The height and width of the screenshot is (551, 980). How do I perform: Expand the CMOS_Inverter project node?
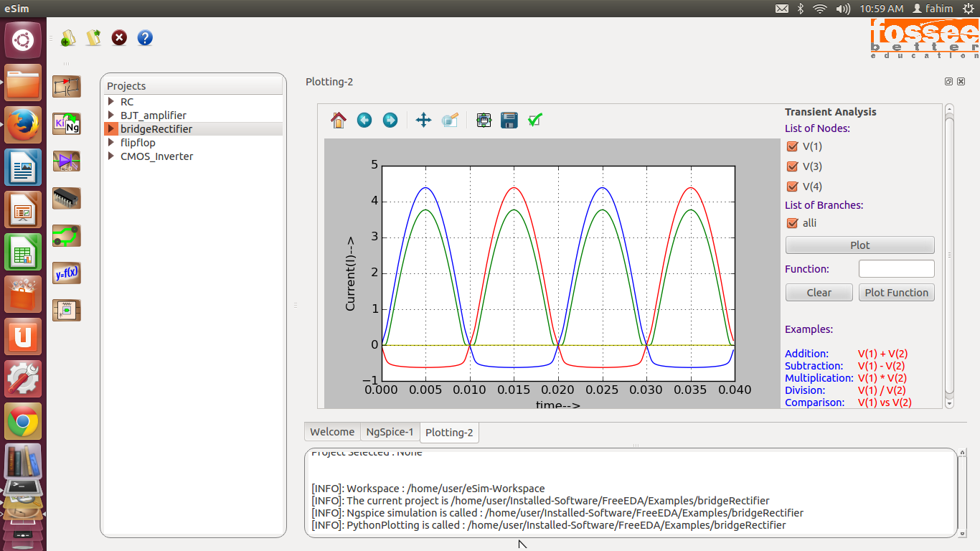pyautogui.click(x=111, y=156)
